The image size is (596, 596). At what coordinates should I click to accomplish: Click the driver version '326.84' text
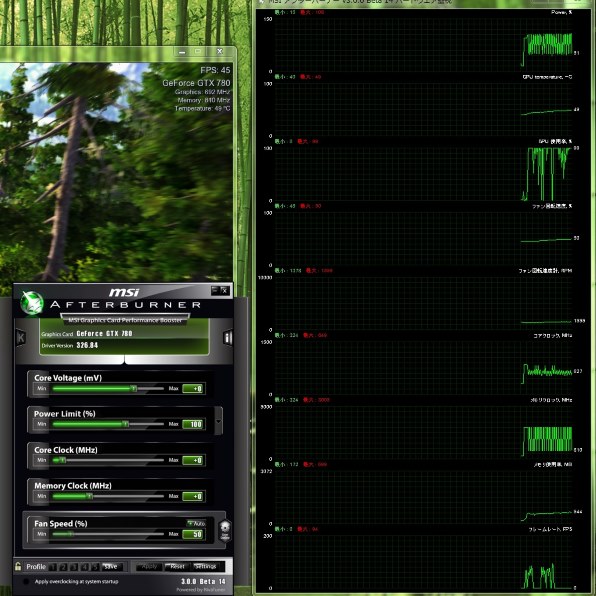point(87,345)
